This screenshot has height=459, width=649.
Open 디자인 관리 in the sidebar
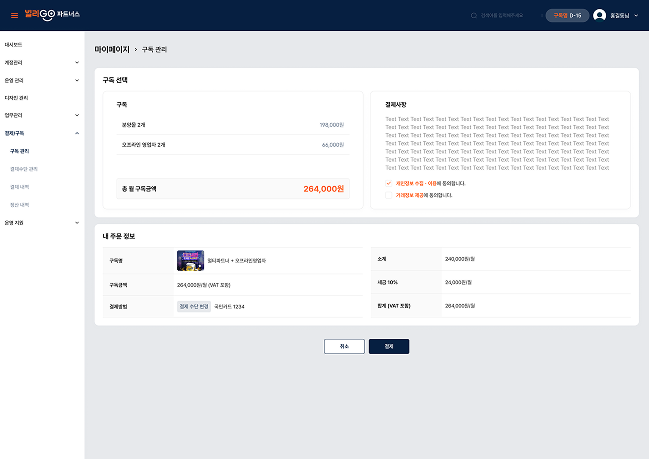tap(16, 98)
